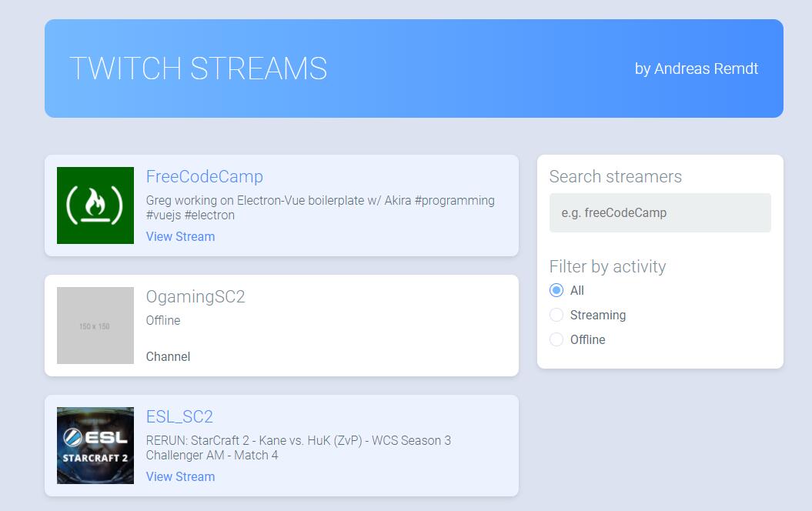
Task: Click the Search streamers heading label
Action: [615, 176]
